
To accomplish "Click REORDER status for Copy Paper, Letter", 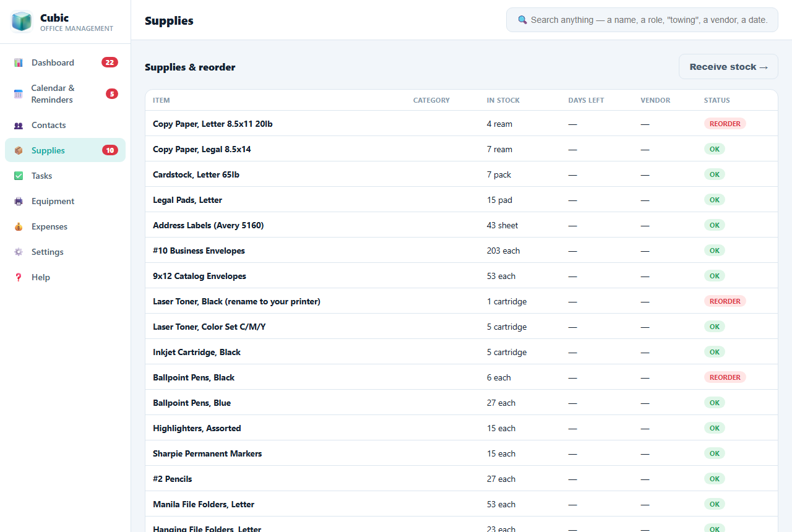I will coord(725,124).
